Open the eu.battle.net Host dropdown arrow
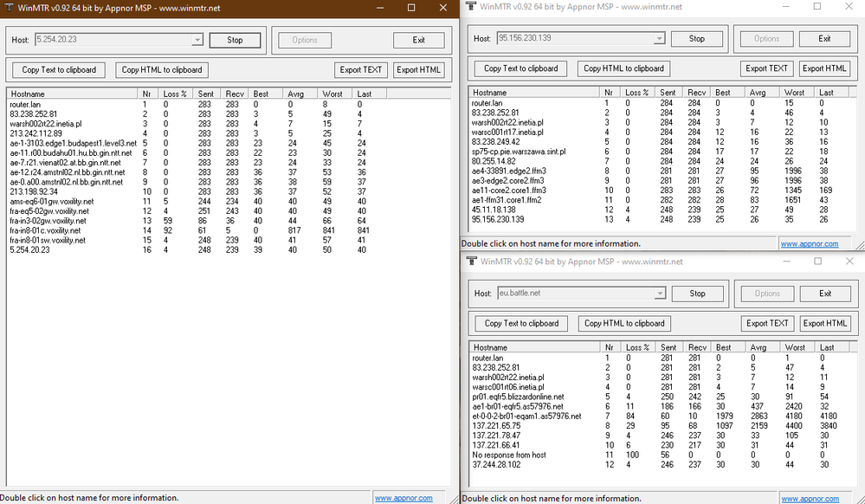This screenshot has height=504, width=865. [x=661, y=294]
